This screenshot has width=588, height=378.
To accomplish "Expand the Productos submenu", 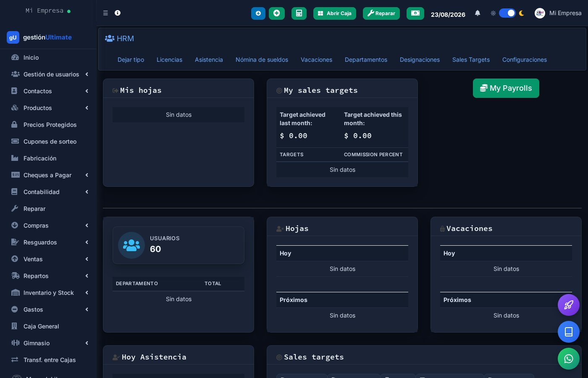I will (48, 108).
